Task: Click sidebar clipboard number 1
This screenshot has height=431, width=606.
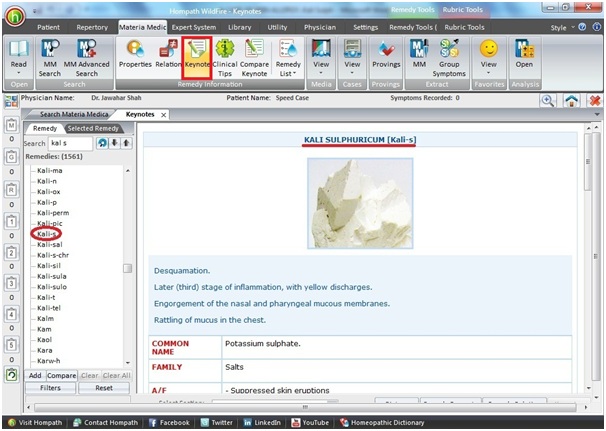Action: (12, 221)
